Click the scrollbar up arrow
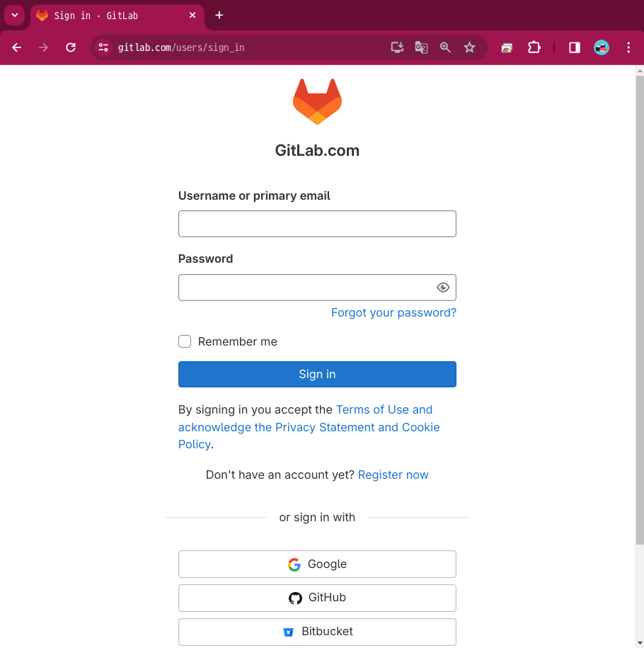The height and width of the screenshot is (648, 644). (x=640, y=71)
